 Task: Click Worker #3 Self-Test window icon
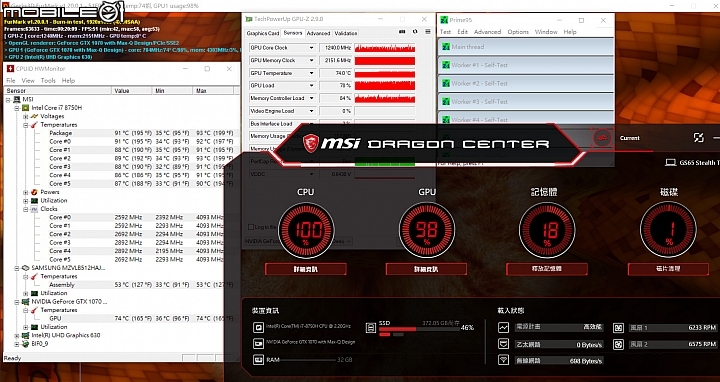click(445, 101)
